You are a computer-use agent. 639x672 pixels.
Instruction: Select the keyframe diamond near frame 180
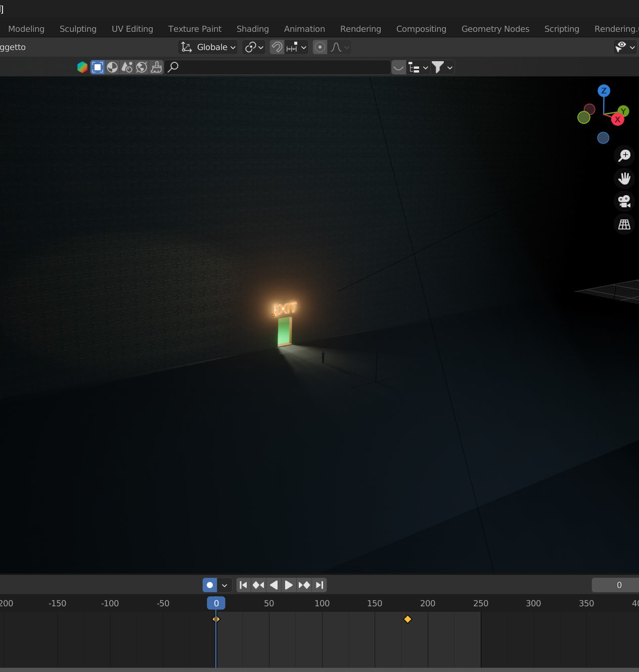(x=407, y=619)
